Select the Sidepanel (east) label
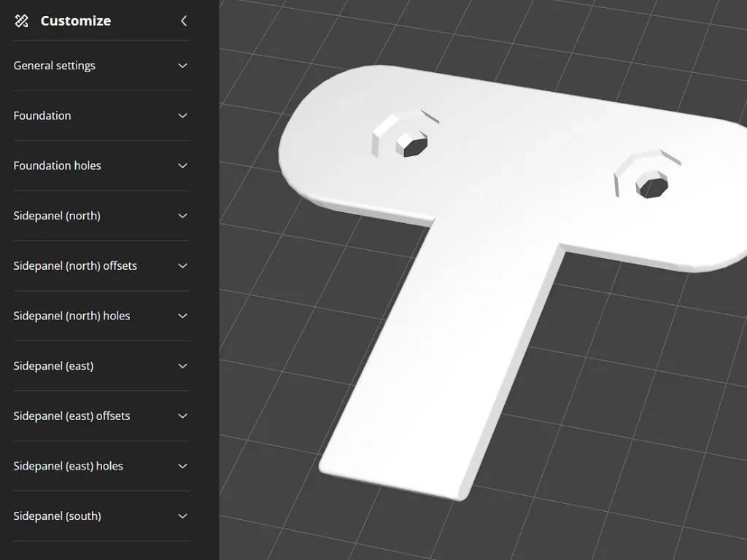 [53, 366]
